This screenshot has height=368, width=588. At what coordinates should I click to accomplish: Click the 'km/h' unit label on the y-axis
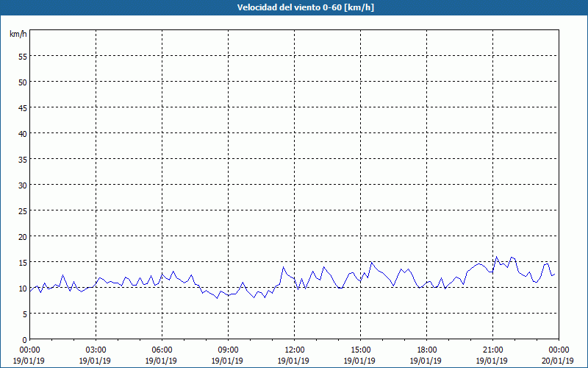(18, 34)
